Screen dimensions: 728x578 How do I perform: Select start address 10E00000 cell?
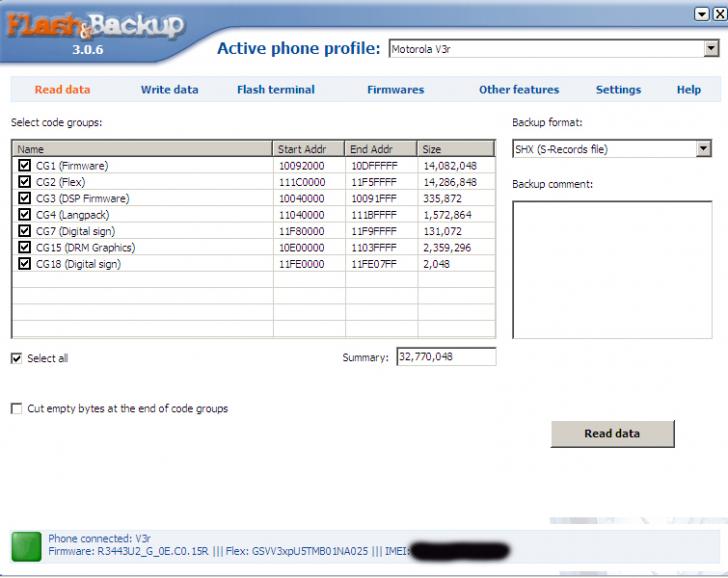point(302,247)
